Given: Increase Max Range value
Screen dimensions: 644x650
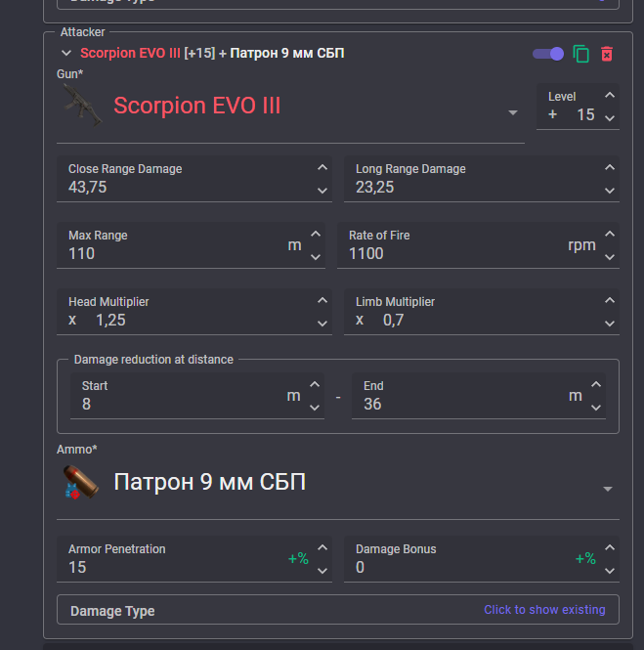Looking at the screenshot, I should coord(316,234).
